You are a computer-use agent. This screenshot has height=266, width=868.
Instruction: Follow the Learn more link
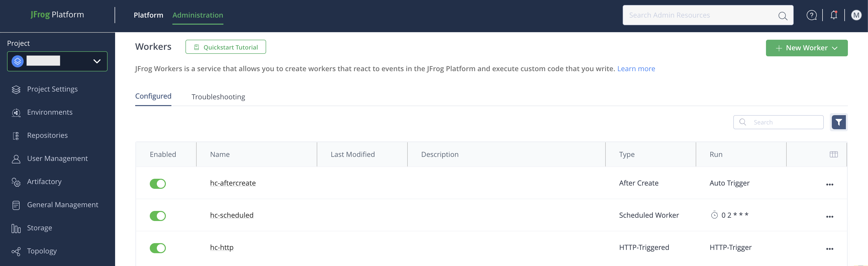pyautogui.click(x=636, y=68)
